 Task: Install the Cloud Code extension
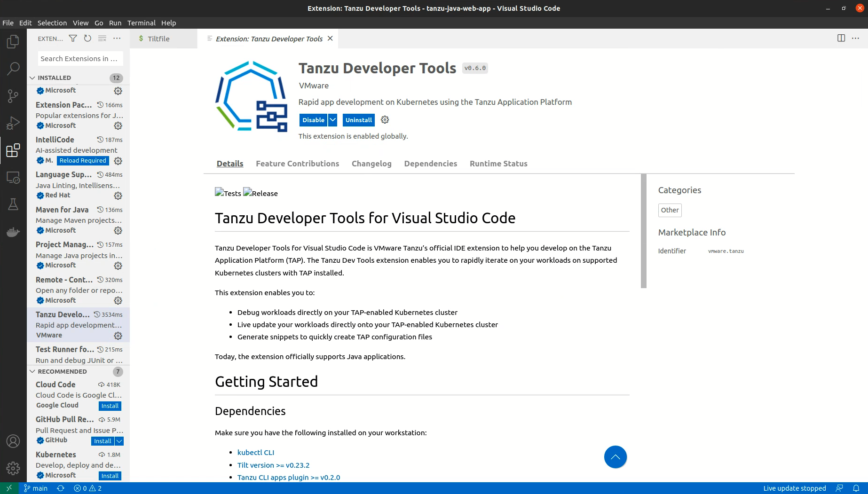point(110,406)
